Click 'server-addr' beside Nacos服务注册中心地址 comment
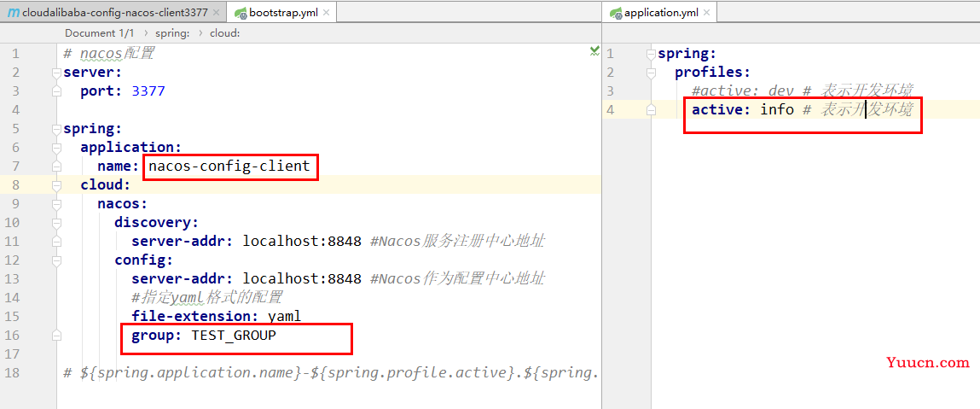This screenshot has width=980, height=409. coord(183,242)
